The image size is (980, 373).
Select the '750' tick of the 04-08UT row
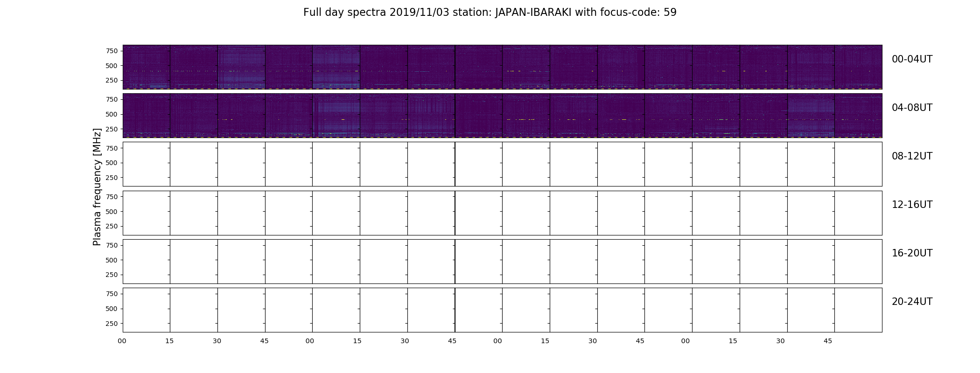click(x=111, y=99)
